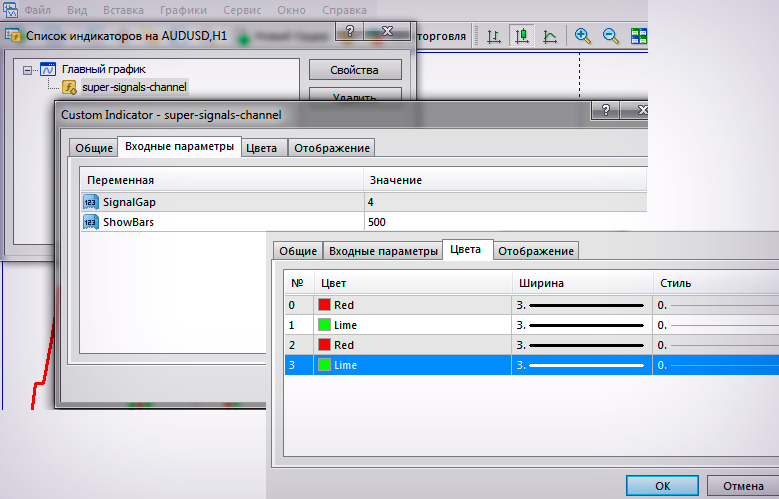Open the Сервис menu
This screenshot has width=779, height=499.
243,10
